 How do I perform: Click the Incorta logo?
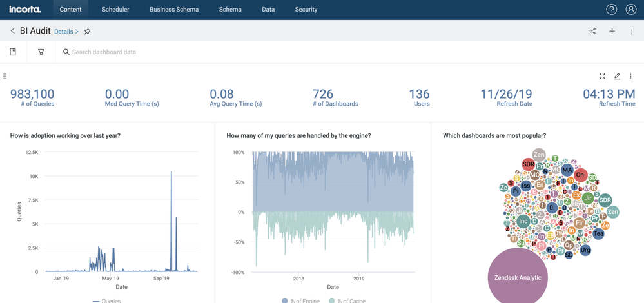[25, 10]
